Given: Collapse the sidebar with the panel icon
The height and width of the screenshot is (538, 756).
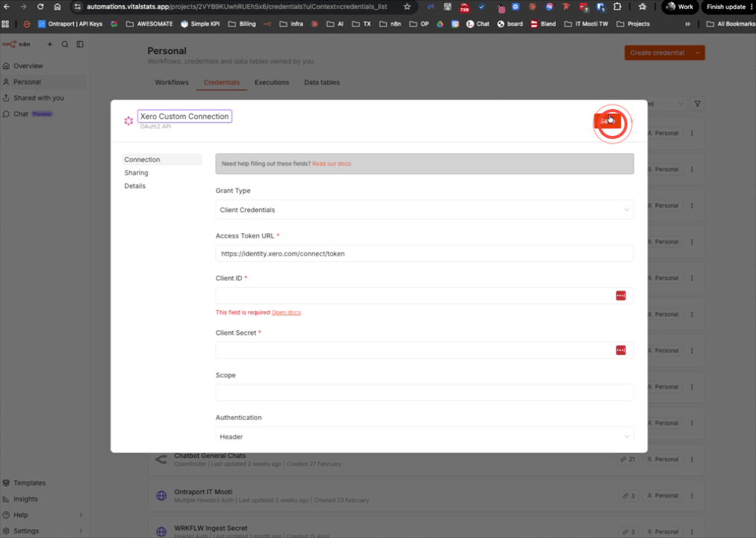Looking at the screenshot, I should click(80, 44).
